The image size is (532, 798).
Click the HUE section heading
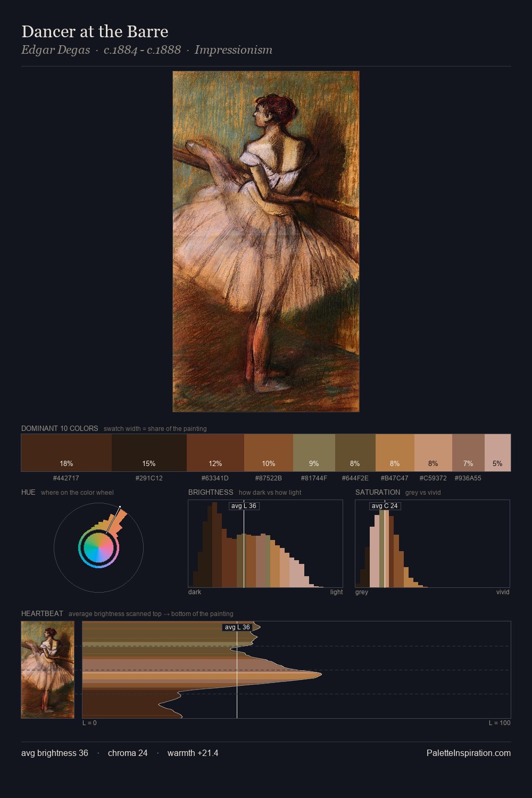(x=28, y=492)
